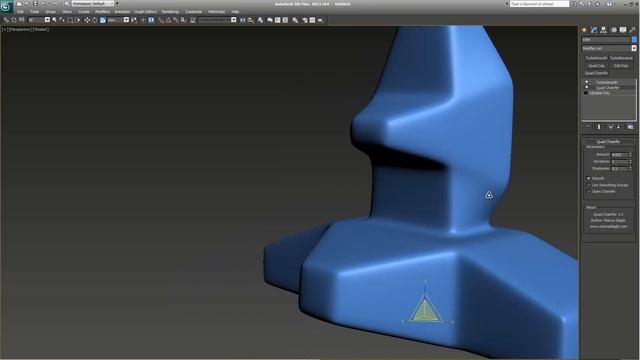Click the object color swatch beside name
Screen dimensions: 640x360
click(x=634, y=40)
